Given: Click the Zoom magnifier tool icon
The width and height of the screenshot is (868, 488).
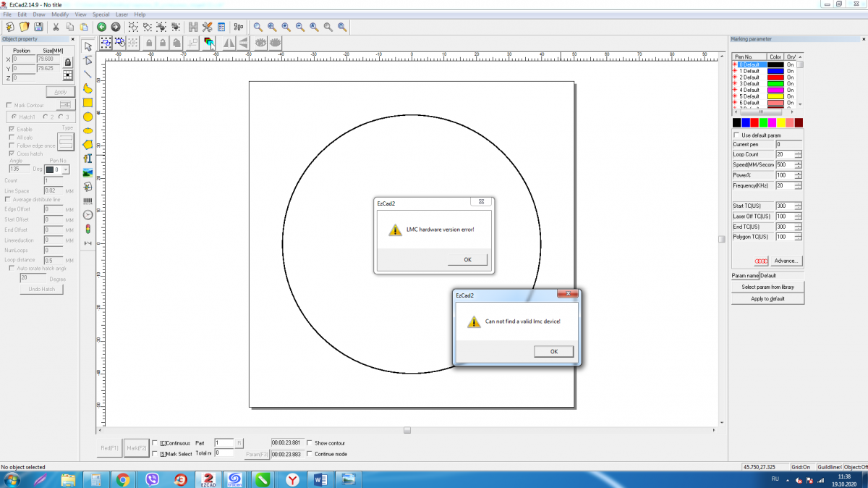Looking at the screenshot, I should [258, 27].
